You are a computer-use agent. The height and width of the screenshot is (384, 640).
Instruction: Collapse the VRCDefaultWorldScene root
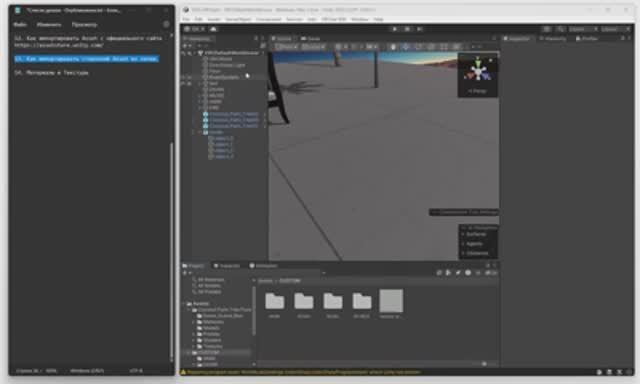pyautogui.click(x=195, y=53)
